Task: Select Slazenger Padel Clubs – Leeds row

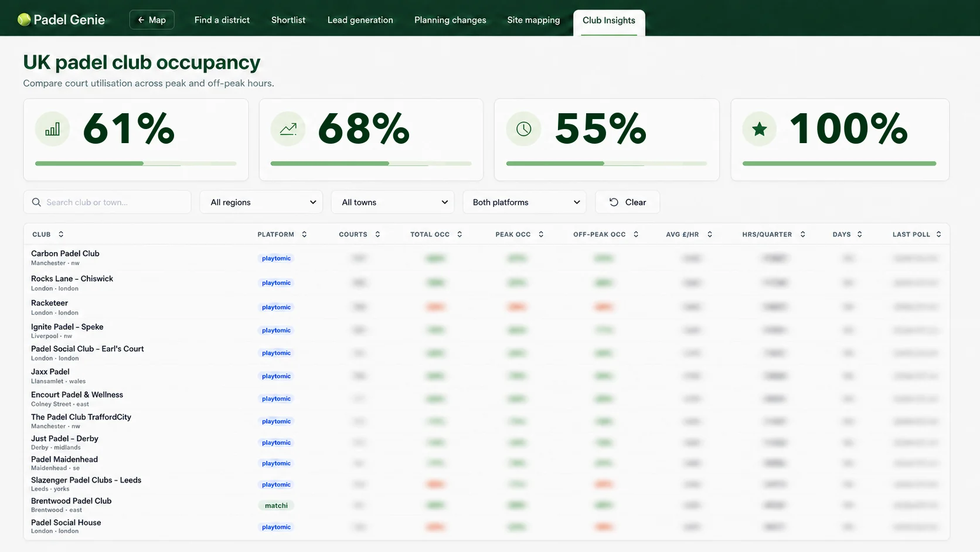Action: (486, 484)
